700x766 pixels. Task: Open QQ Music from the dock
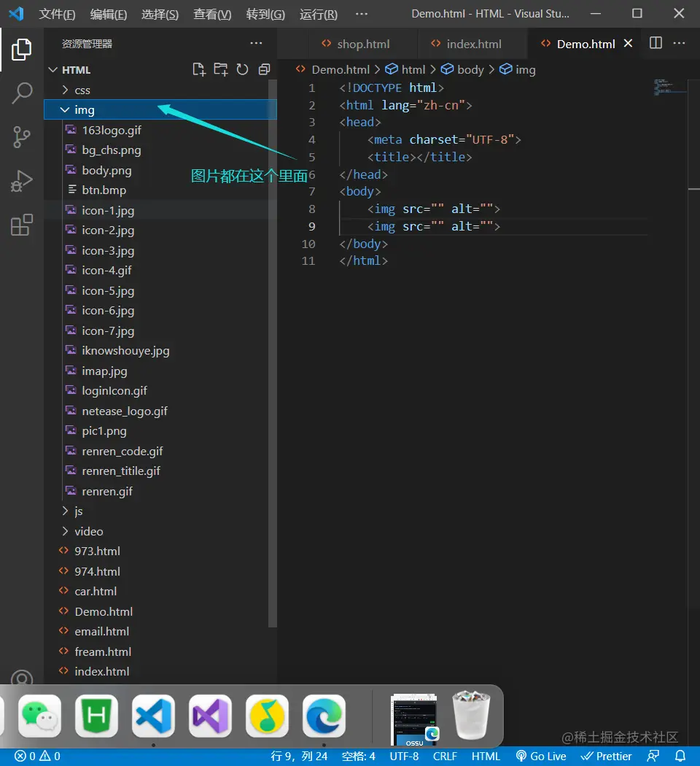(x=267, y=716)
